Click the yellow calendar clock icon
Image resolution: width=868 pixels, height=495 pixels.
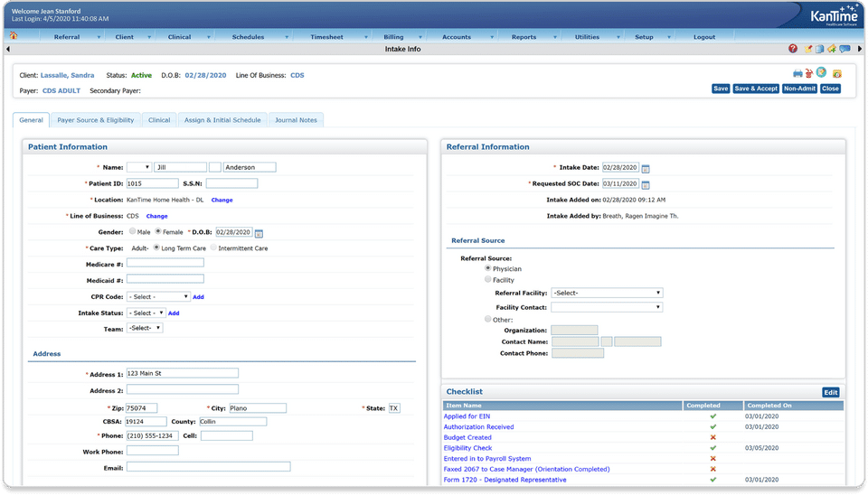coord(837,73)
